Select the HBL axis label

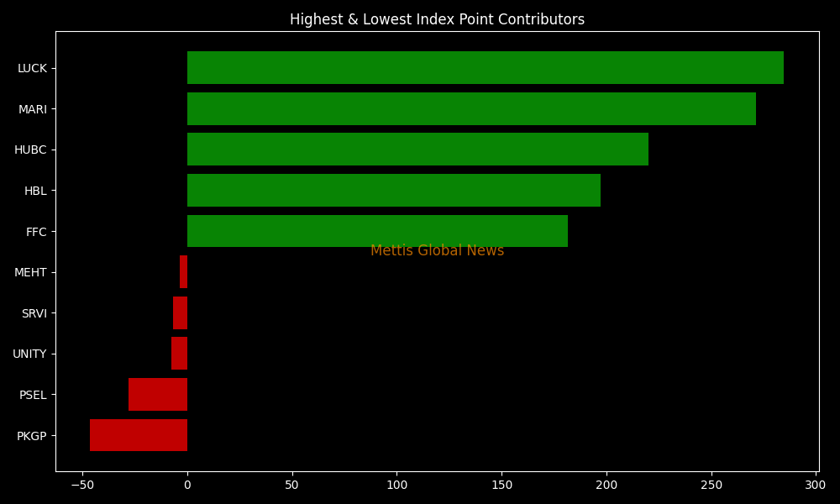pyautogui.click(x=35, y=191)
